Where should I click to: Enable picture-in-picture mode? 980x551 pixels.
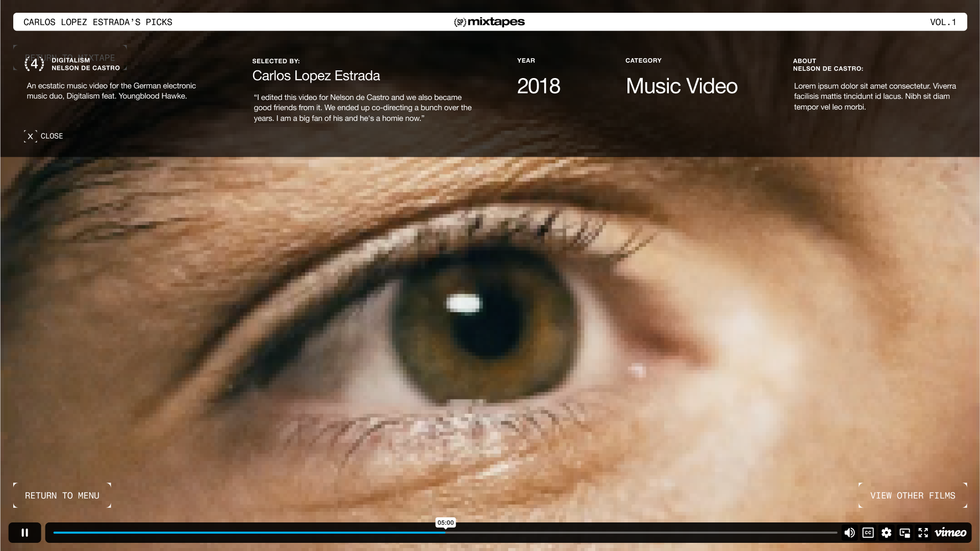tap(904, 533)
